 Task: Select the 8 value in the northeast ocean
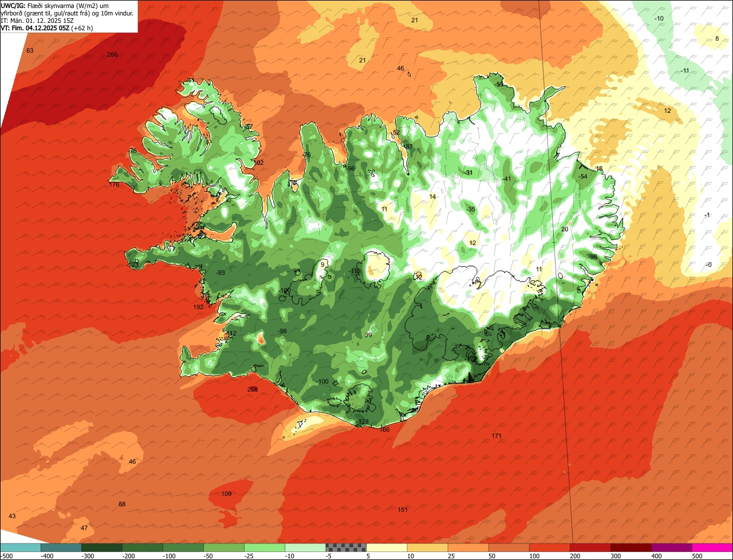716,39
